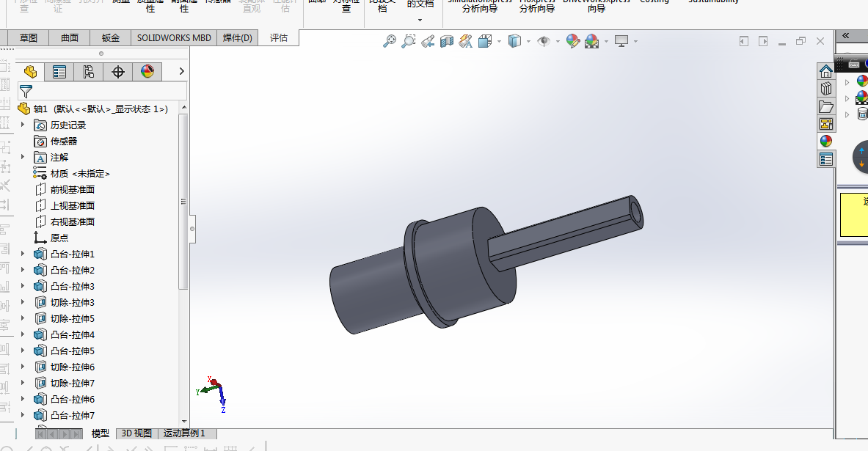Screen dimensions: 868x451
Task: Open the View Settings dropdown arrow
Action: tap(635, 42)
